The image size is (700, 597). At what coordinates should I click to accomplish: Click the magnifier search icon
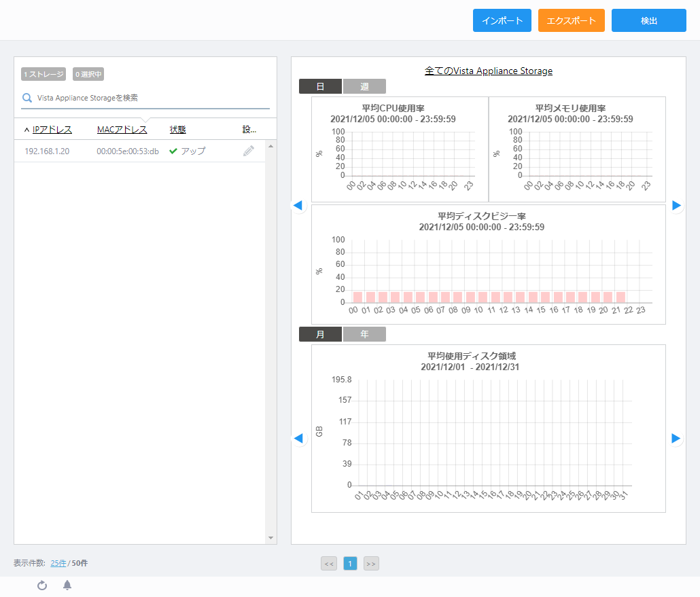click(x=28, y=98)
